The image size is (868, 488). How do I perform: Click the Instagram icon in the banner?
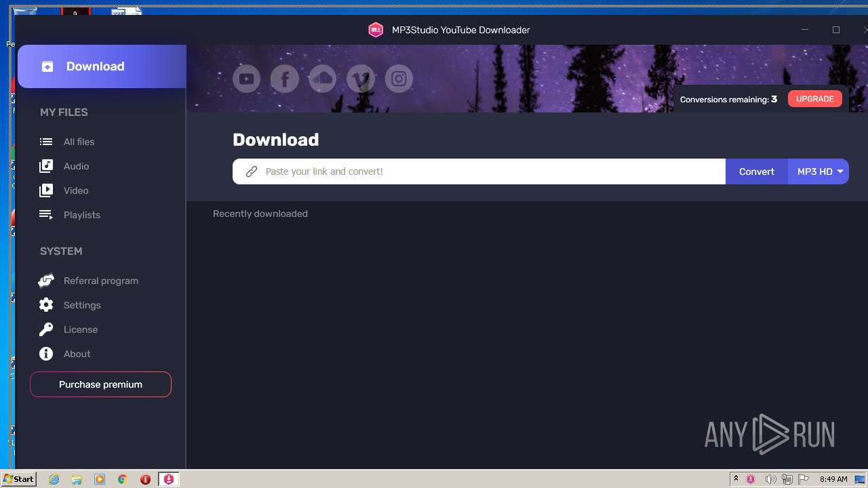coord(399,79)
